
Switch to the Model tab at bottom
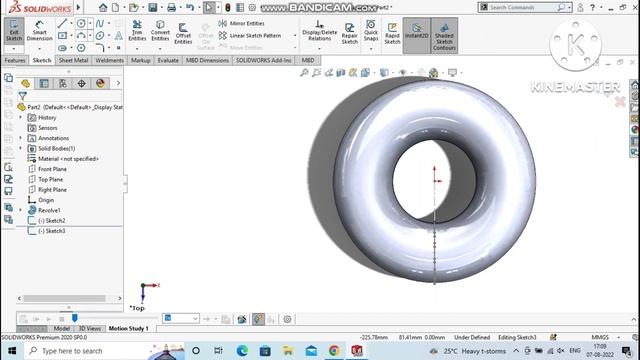[62, 329]
